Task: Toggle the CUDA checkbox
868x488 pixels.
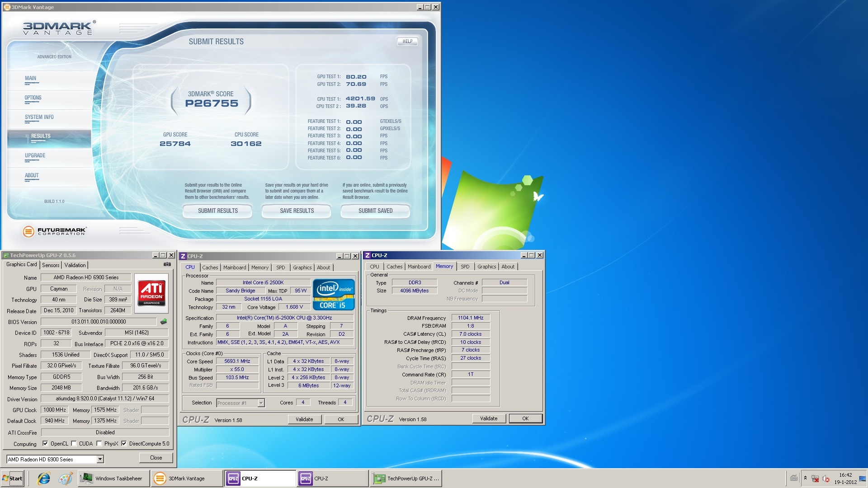Action: (x=74, y=443)
